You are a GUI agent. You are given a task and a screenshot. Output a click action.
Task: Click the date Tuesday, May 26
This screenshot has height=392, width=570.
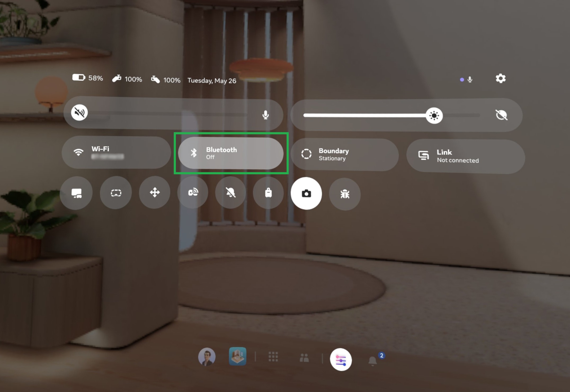pos(212,81)
